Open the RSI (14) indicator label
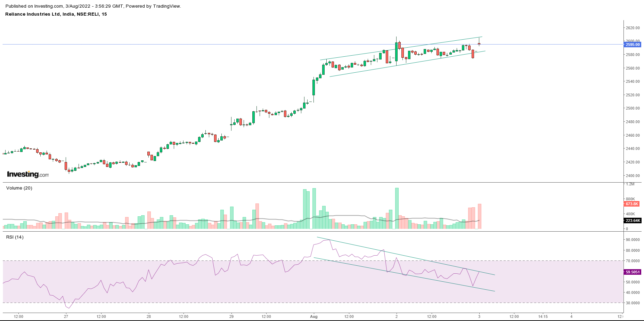The width and height of the screenshot is (644, 321). pyautogui.click(x=15, y=237)
